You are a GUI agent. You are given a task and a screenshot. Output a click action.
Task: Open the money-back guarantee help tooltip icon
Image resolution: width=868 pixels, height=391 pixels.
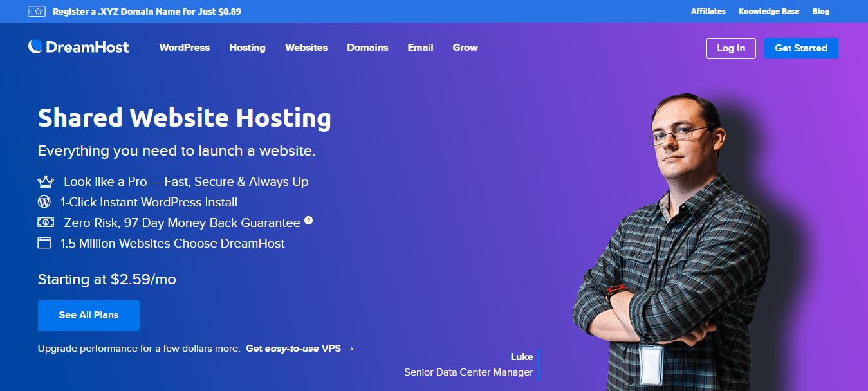click(308, 220)
